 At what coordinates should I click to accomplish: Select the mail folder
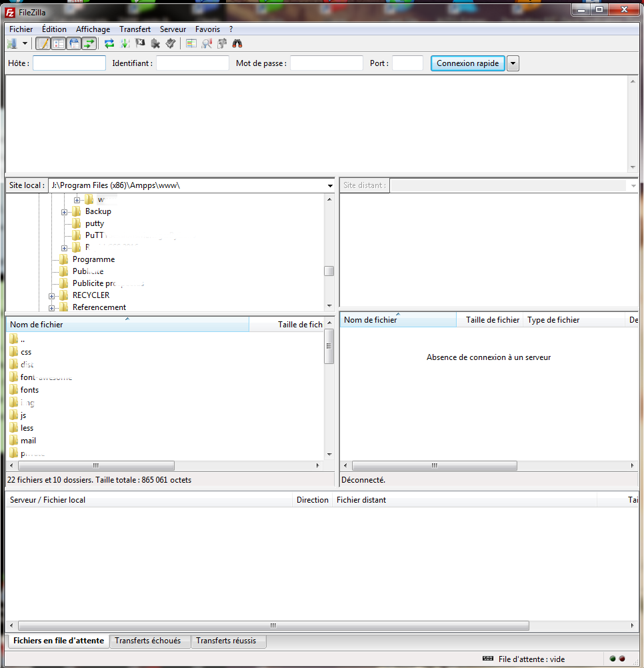(x=28, y=441)
